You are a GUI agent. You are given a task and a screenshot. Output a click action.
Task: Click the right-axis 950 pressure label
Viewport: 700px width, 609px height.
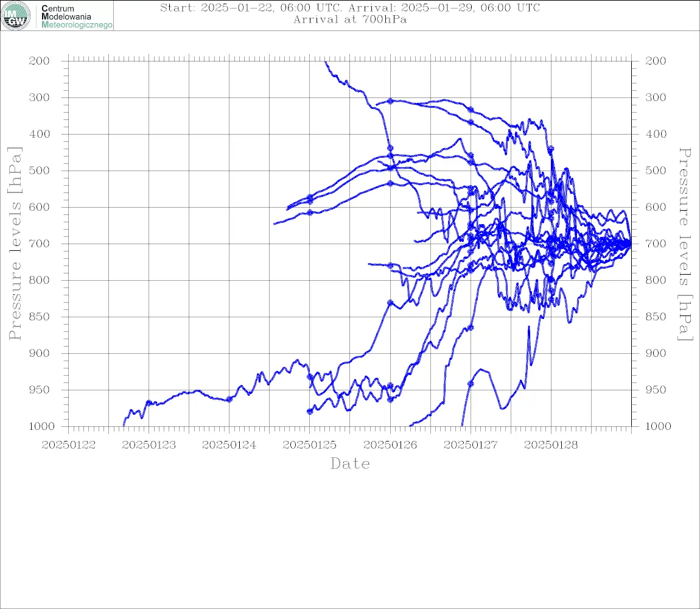click(x=656, y=390)
